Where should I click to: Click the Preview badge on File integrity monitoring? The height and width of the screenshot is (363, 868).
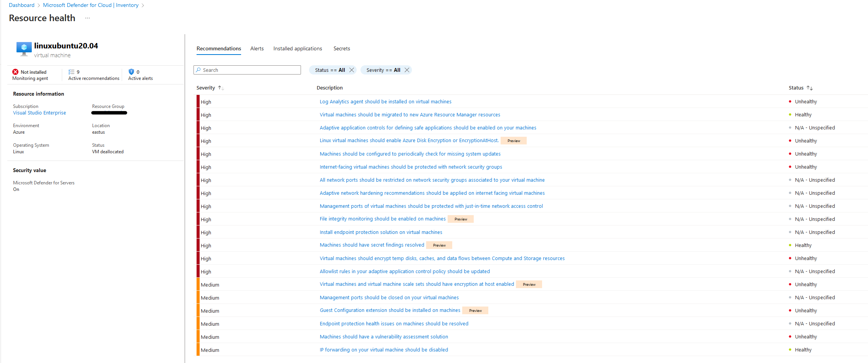tap(461, 219)
